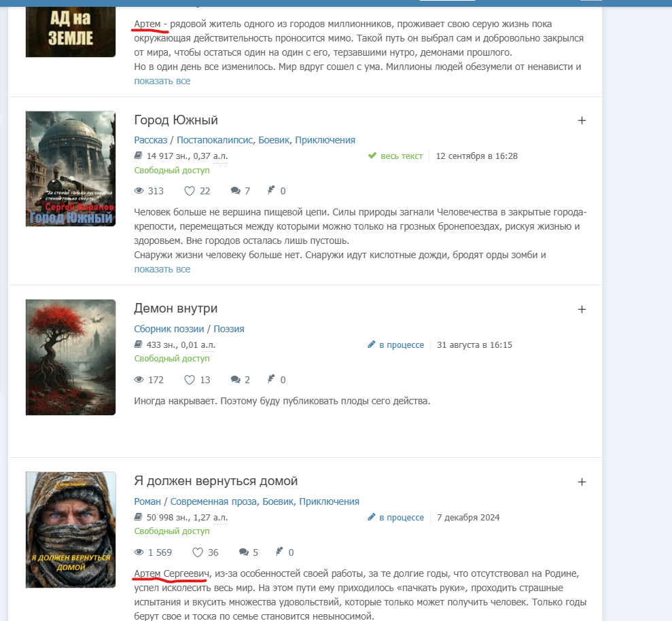Open the masked man book cover

pyautogui.click(x=71, y=530)
